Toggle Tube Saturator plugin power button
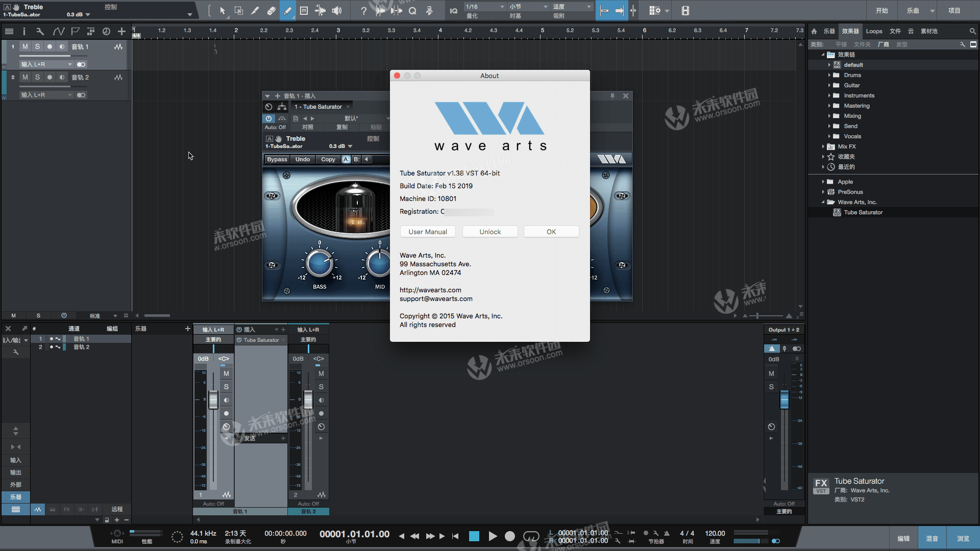Screen dimensions: 980x551 pyautogui.click(x=268, y=118)
